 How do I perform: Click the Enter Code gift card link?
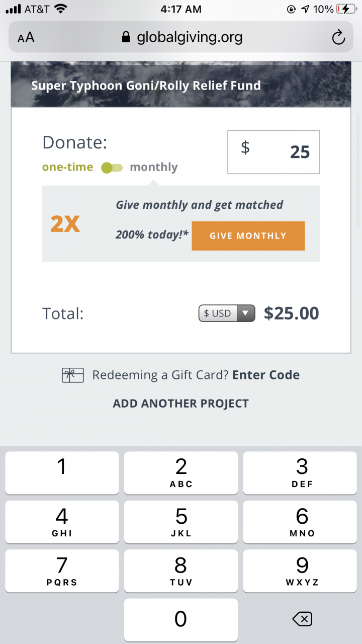click(x=266, y=375)
